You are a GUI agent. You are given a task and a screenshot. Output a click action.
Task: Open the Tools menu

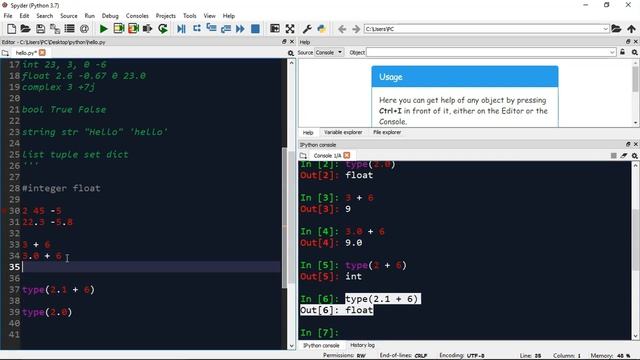(x=189, y=16)
